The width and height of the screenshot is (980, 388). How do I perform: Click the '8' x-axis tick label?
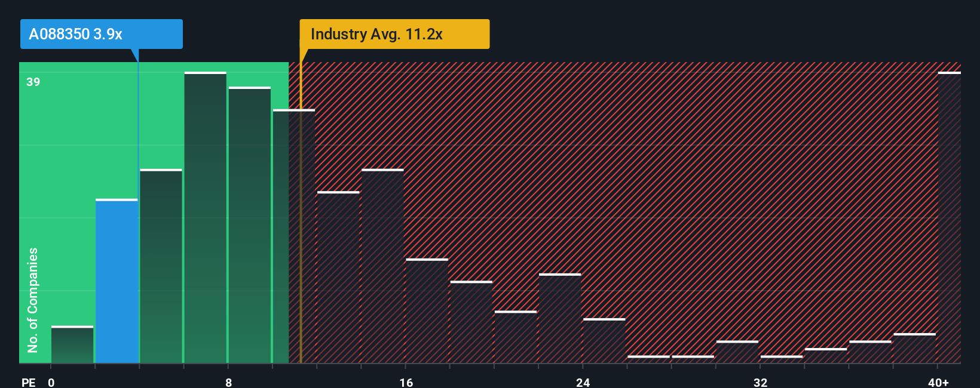point(228,383)
